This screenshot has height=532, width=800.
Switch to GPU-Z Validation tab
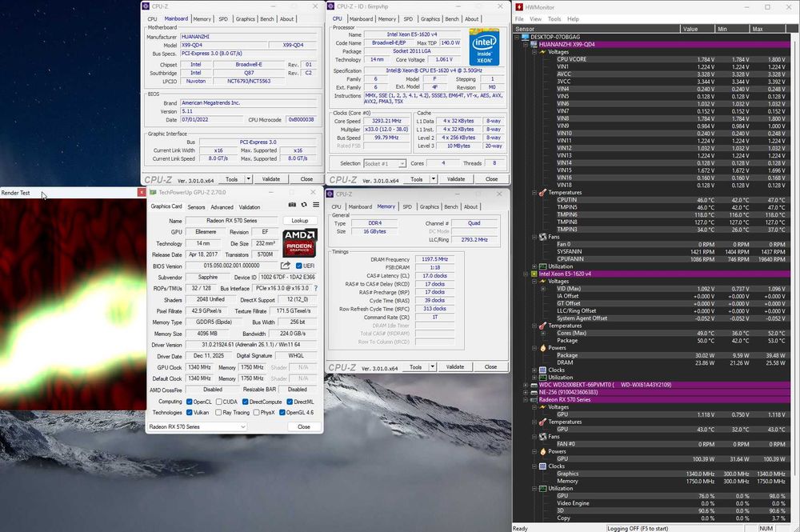[x=250, y=207]
